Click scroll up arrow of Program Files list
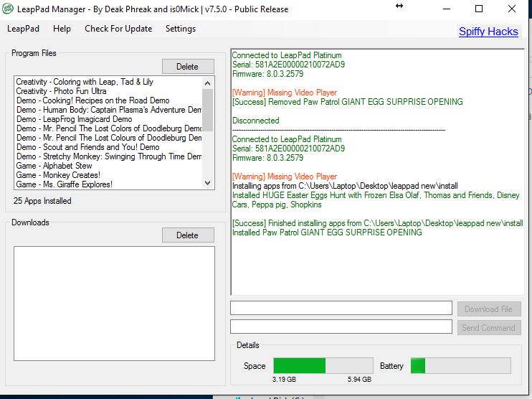This screenshot has height=399, width=532. [x=208, y=82]
